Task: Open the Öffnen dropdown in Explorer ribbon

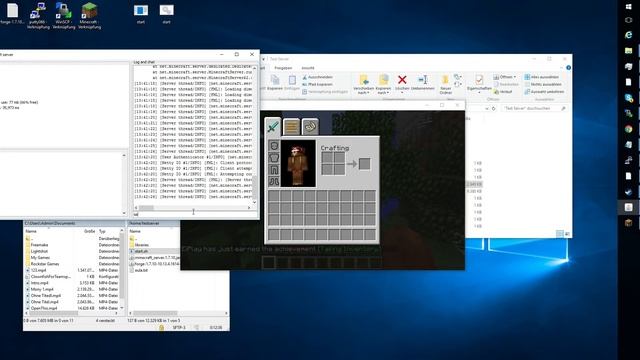Action: (x=505, y=77)
